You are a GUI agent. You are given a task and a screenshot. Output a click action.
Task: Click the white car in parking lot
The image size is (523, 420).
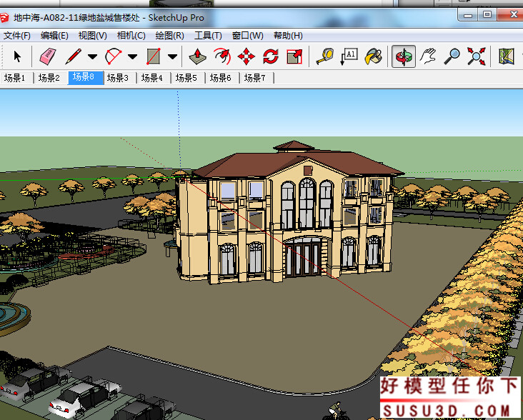click(85, 399)
